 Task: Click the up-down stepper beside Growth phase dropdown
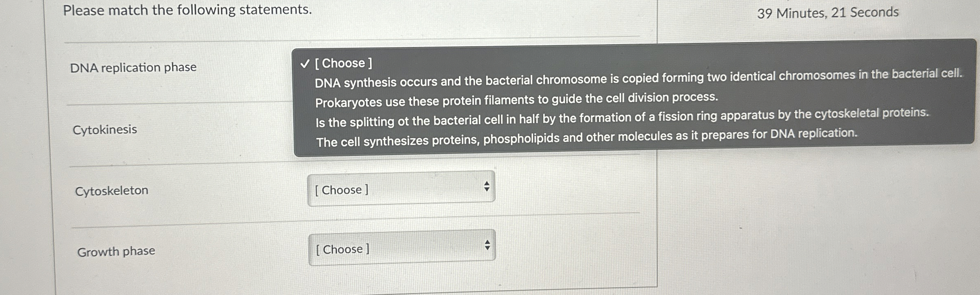[488, 245]
